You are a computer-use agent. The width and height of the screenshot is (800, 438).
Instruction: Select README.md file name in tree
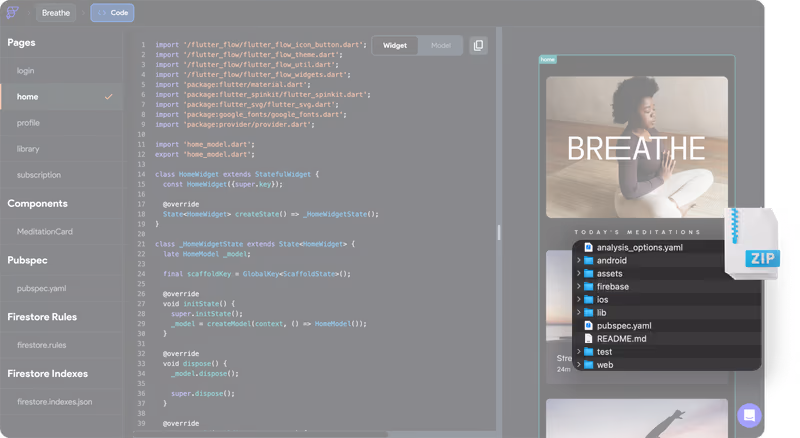(x=621, y=338)
